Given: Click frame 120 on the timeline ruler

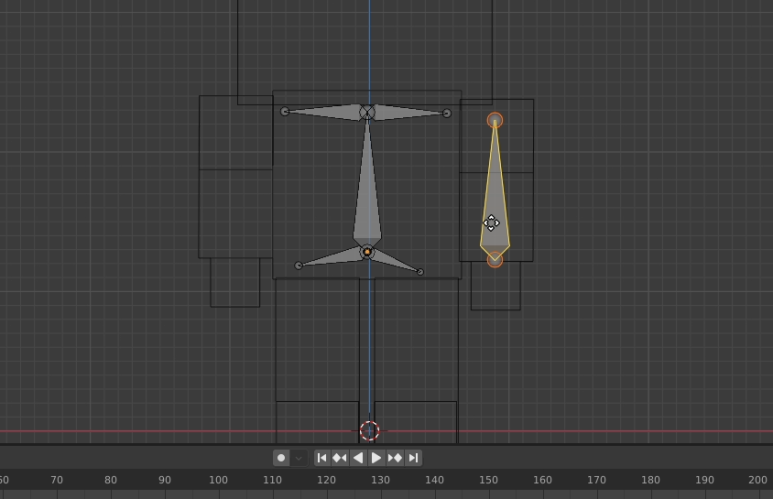Looking at the screenshot, I should pos(326,480).
